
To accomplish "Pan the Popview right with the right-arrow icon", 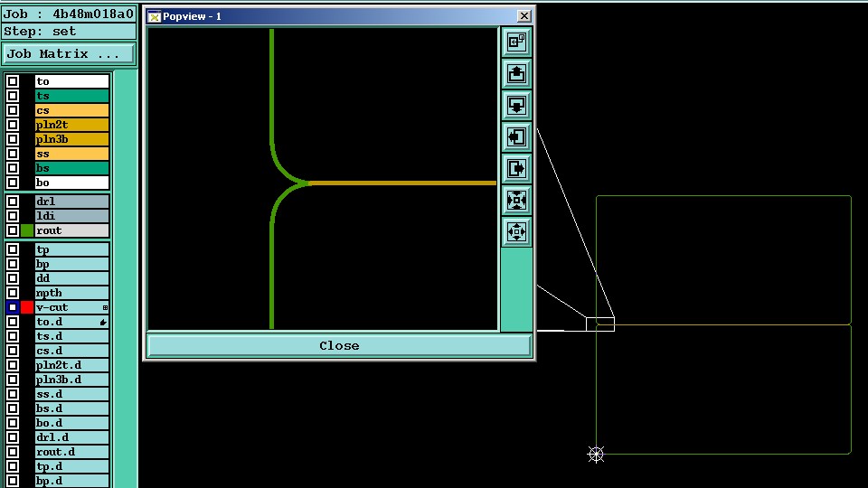I will tap(516, 168).
